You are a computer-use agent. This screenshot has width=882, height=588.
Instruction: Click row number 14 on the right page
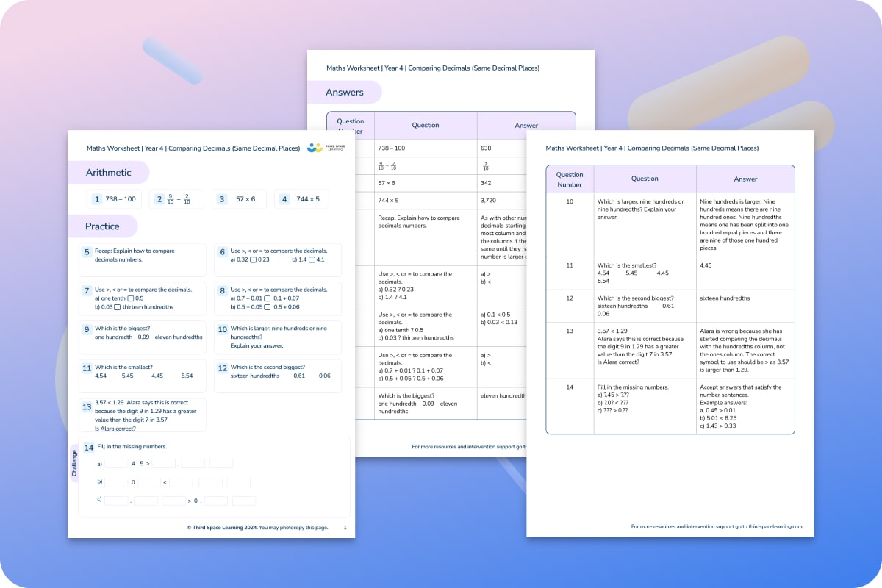570,387
